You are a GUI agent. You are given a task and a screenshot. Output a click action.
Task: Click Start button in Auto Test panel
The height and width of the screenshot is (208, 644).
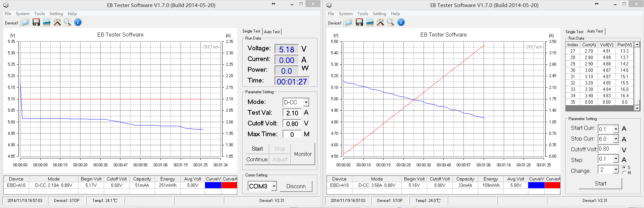coord(600,184)
